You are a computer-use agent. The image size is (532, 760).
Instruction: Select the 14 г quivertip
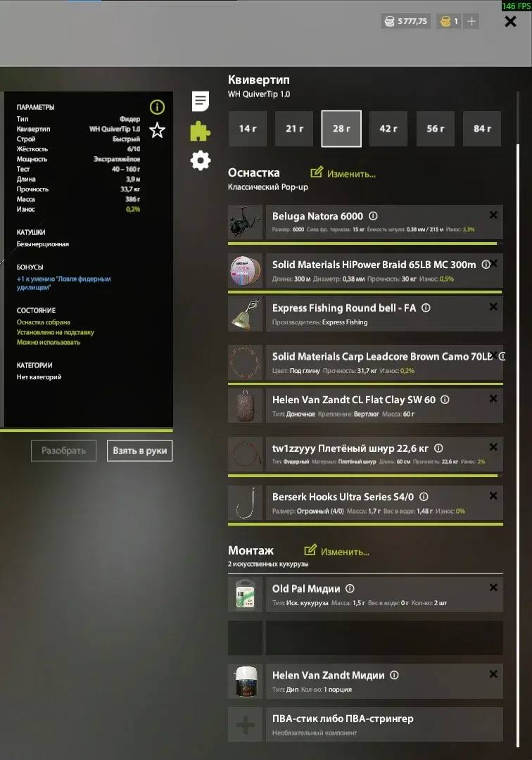click(x=248, y=129)
